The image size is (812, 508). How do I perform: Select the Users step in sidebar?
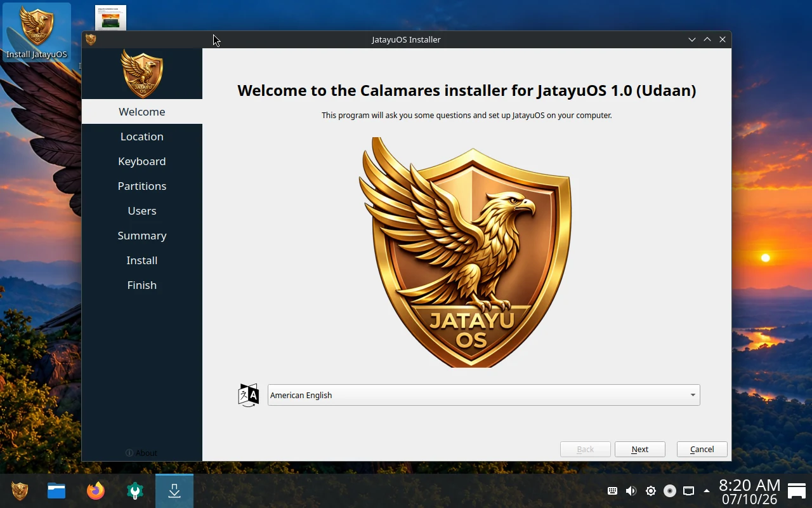point(142,211)
